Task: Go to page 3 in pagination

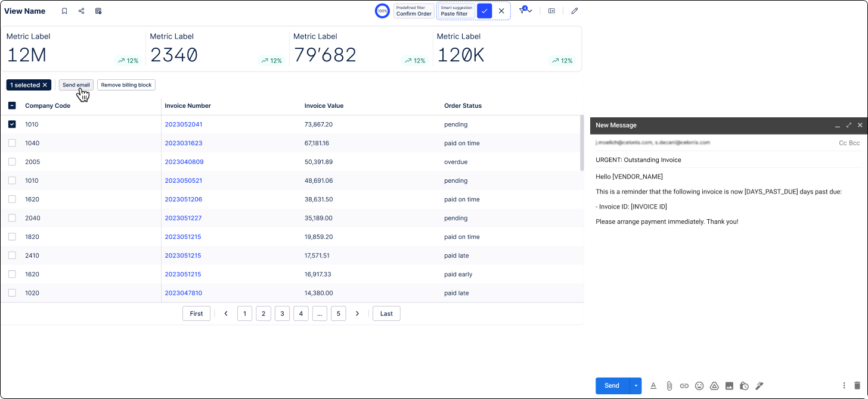Action: pos(282,313)
